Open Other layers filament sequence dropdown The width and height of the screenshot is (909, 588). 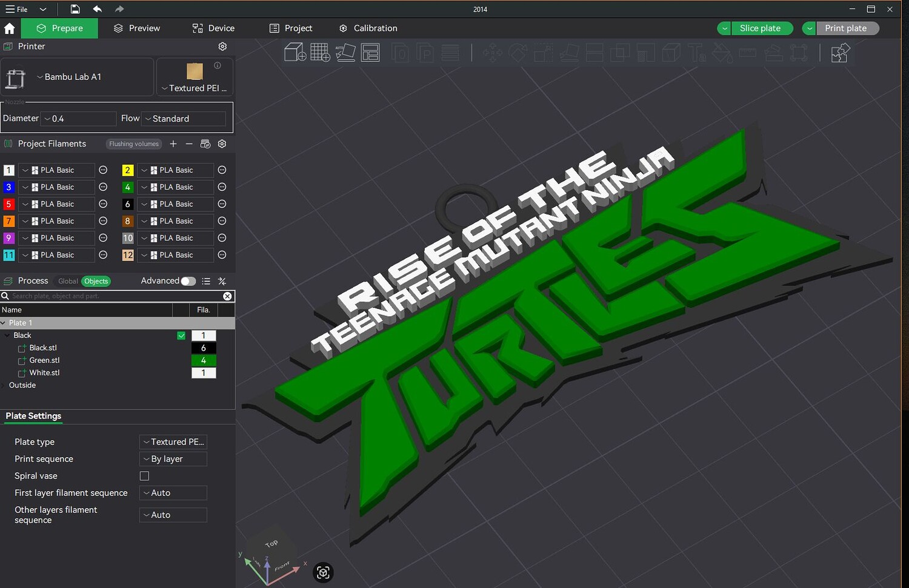(173, 515)
